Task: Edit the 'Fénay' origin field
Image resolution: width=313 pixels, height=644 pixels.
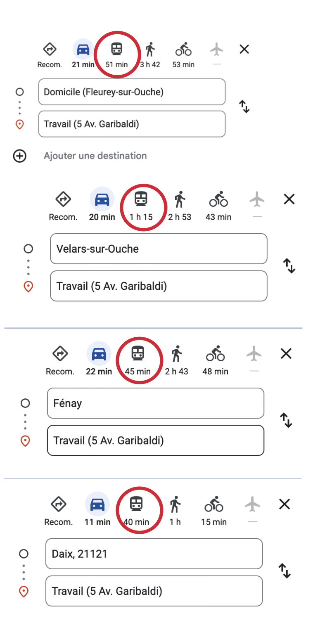Action: [155, 403]
